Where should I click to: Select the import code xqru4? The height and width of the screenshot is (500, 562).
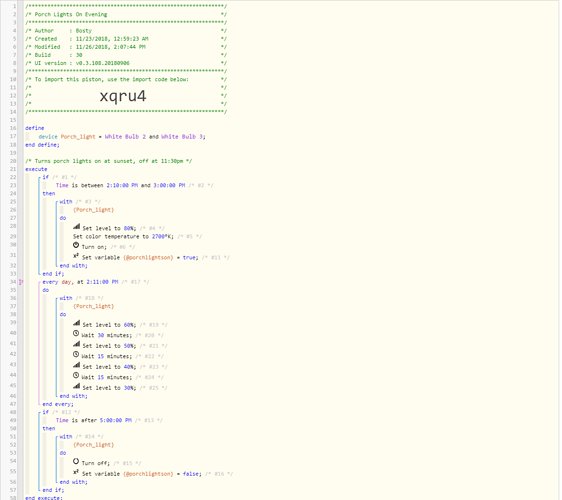click(x=123, y=96)
